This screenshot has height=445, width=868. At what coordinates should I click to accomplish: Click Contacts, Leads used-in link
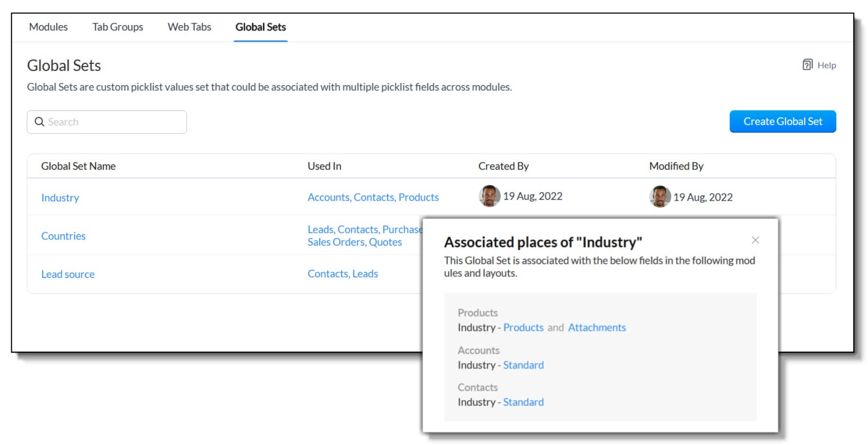(343, 274)
